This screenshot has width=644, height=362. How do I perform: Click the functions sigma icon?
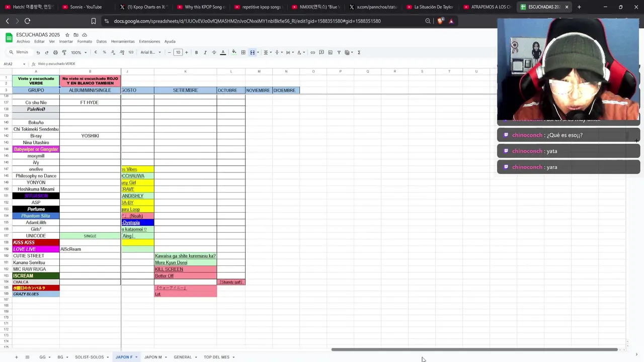[x=359, y=52]
